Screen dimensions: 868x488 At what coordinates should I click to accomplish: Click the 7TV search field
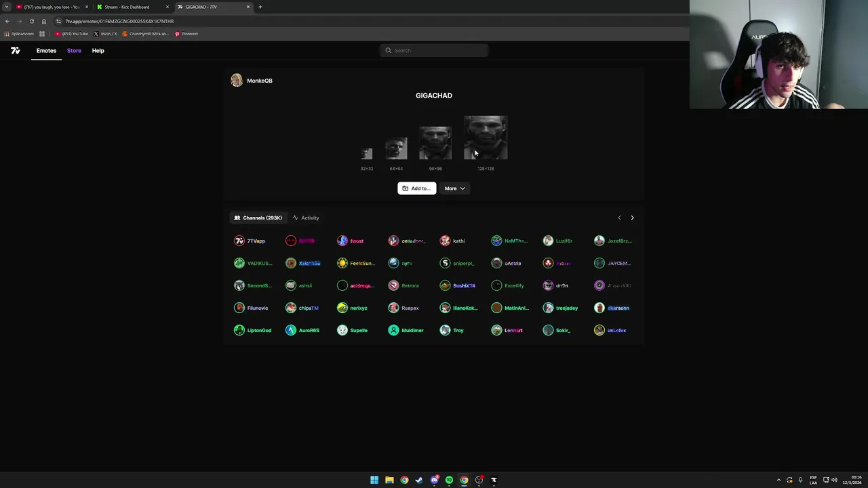(434, 50)
